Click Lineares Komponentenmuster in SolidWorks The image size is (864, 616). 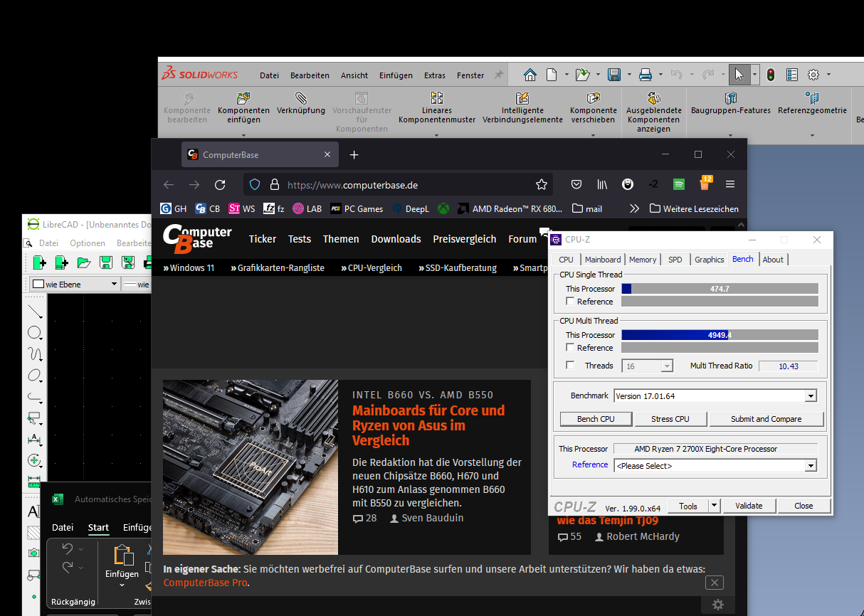pos(437,107)
